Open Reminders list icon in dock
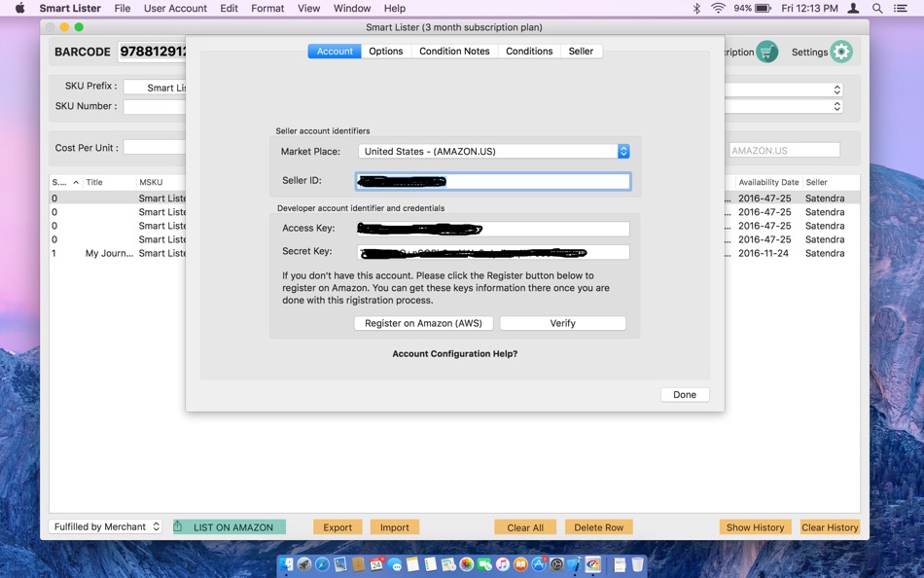The image size is (924, 578). [431, 564]
